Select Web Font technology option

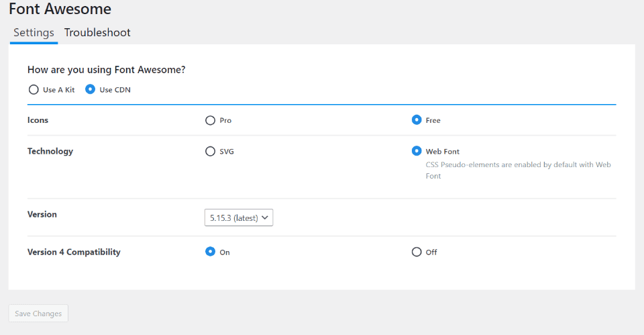(416, 151)
